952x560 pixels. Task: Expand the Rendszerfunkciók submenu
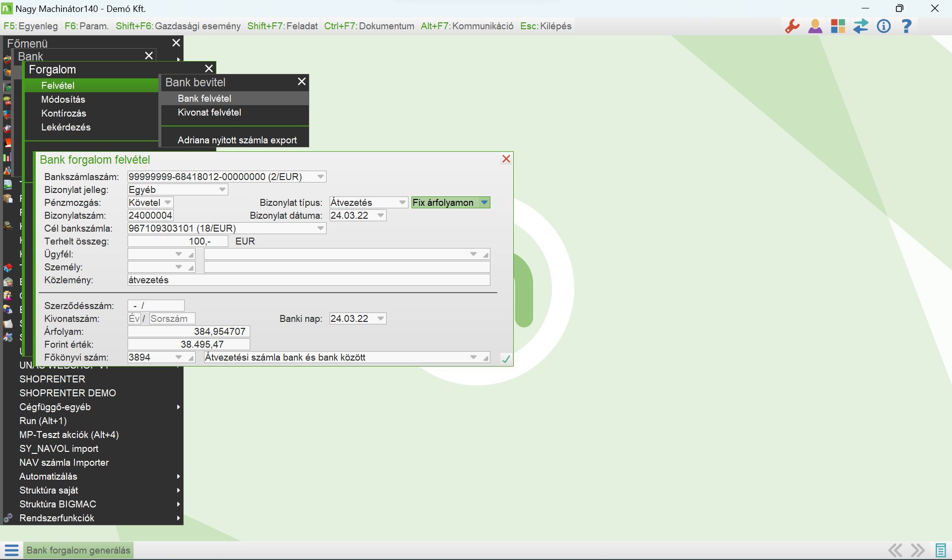click(x=178, y=518)
